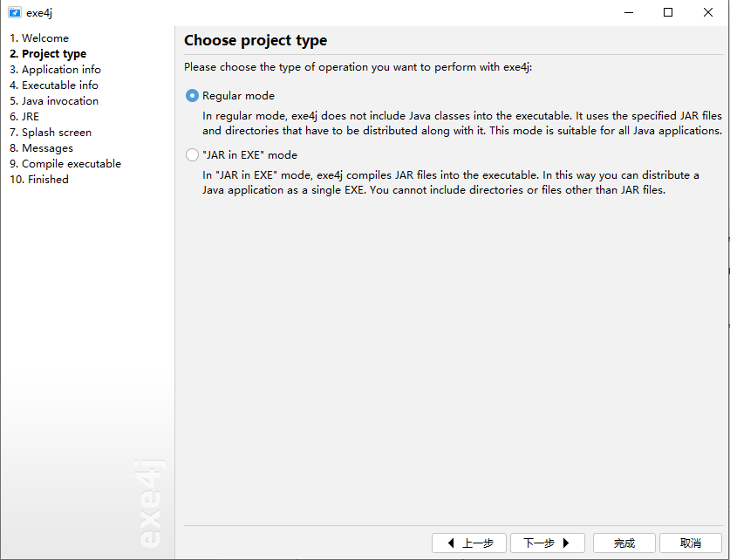
Task: Jump to the Application info step
Action: 56,70
